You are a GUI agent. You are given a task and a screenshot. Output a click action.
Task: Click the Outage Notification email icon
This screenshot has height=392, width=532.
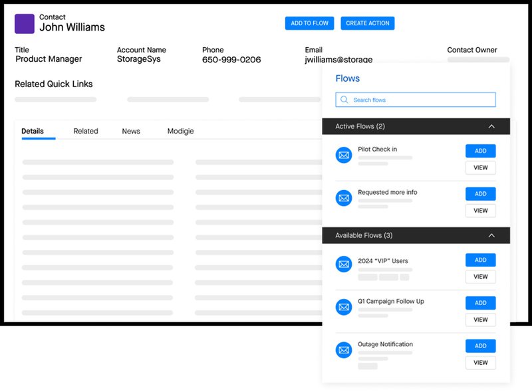344,350
